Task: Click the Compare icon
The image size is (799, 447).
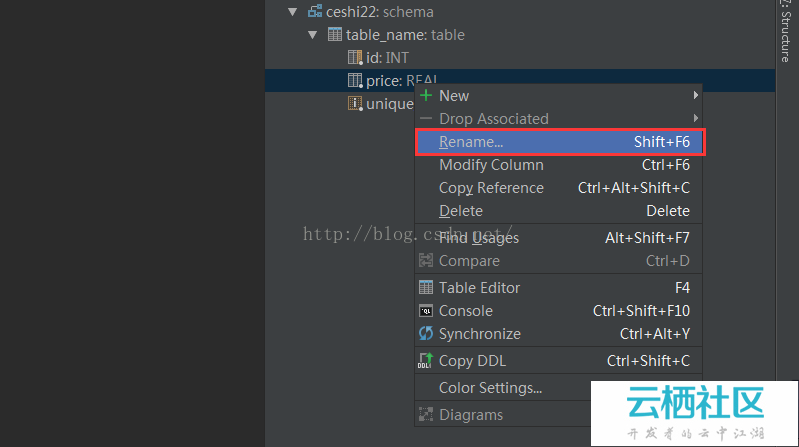Action: (x=426, y=260)
